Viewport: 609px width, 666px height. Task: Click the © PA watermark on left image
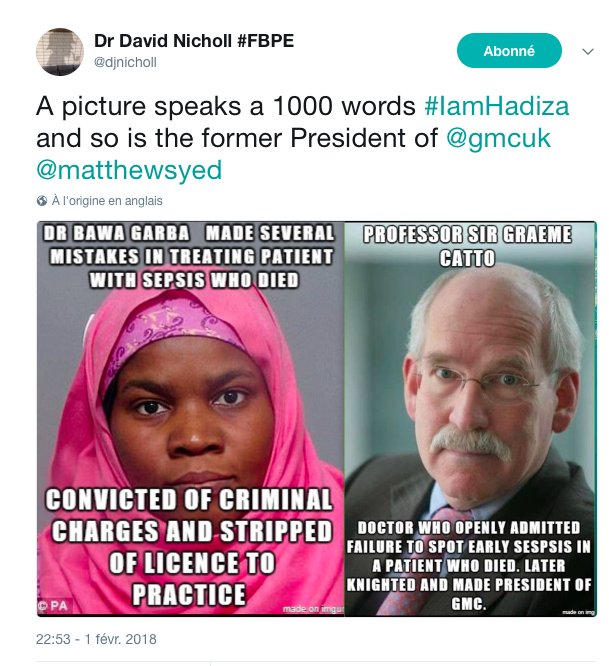click(x=54, y=606)
